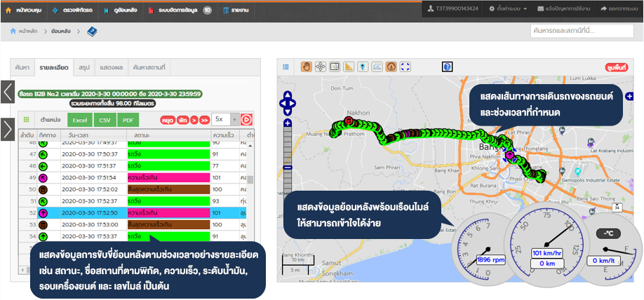The image size is (644, 300).
Task: Switch to the สรุป tab
Action: (x=85, y=67)
